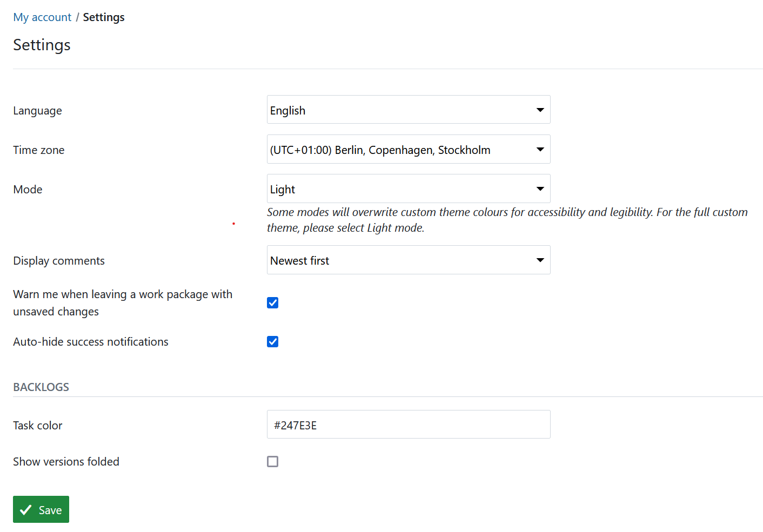Enable the Show versions folded checkbox
Viewport: 763px width, 532px height.
coord(272,461)
